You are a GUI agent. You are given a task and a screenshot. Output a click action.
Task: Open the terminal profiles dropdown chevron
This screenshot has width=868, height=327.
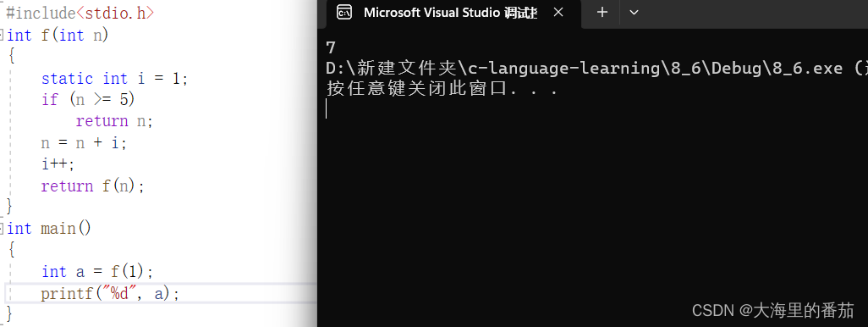coord(635,12)
